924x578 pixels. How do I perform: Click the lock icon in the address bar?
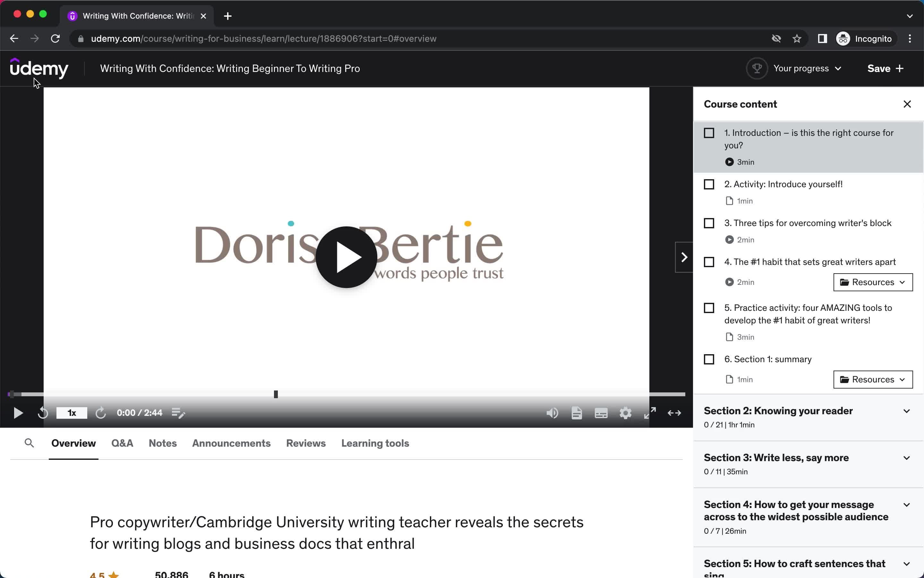click(x=81, y=39)
